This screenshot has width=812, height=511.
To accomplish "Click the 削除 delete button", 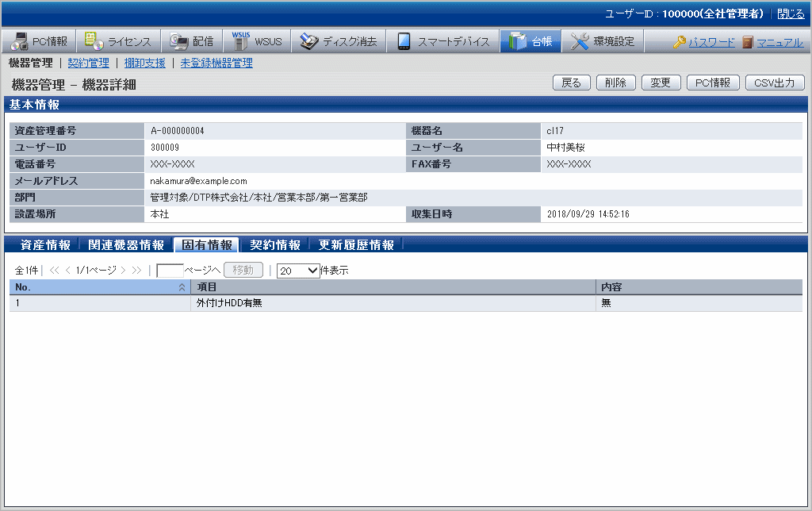I will pyautogui.click(x=615, y=83).
